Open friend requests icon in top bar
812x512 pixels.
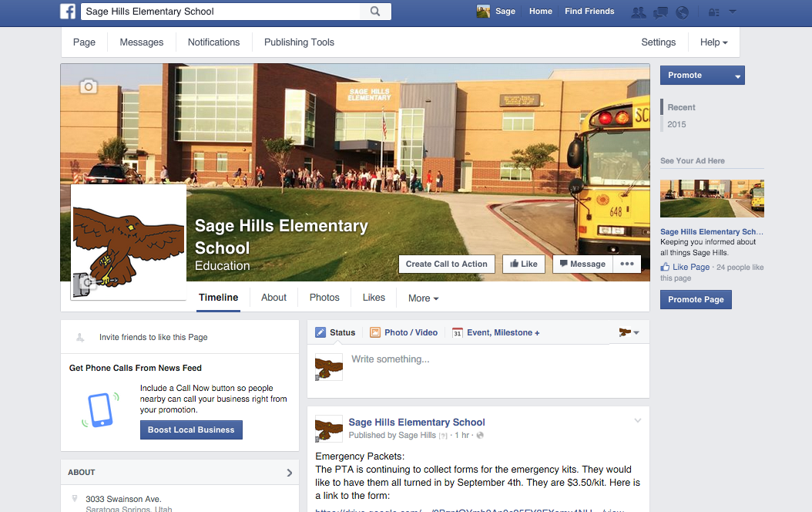(639, 12)
